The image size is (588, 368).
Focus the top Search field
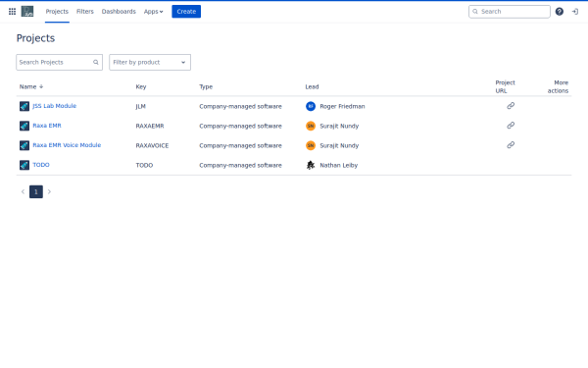510,12
